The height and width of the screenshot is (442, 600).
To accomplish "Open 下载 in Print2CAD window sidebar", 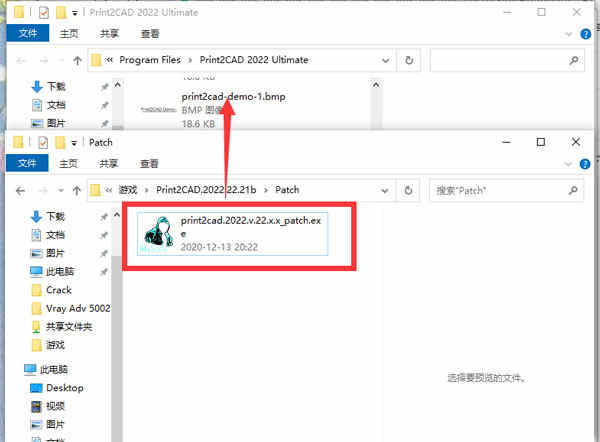I will coord(57,86).
